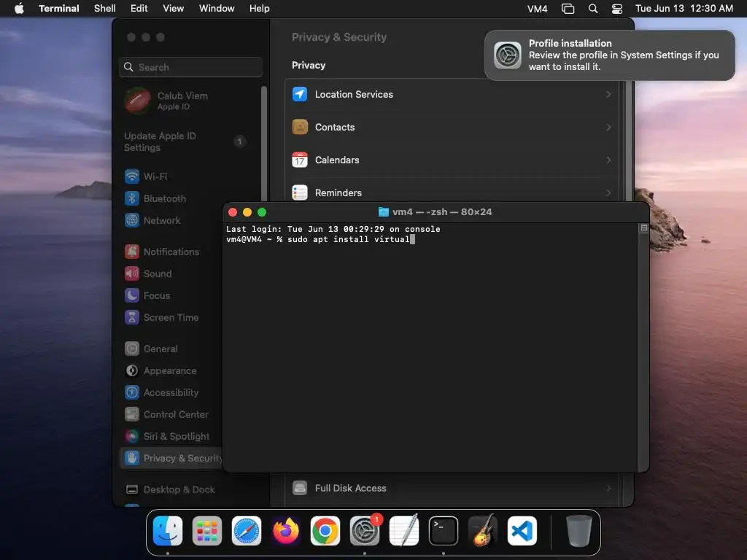Open Focus in Settings sidebar
Image resolution: width=747 pixels, height=560 pixels.
click(x=157, y=295)
